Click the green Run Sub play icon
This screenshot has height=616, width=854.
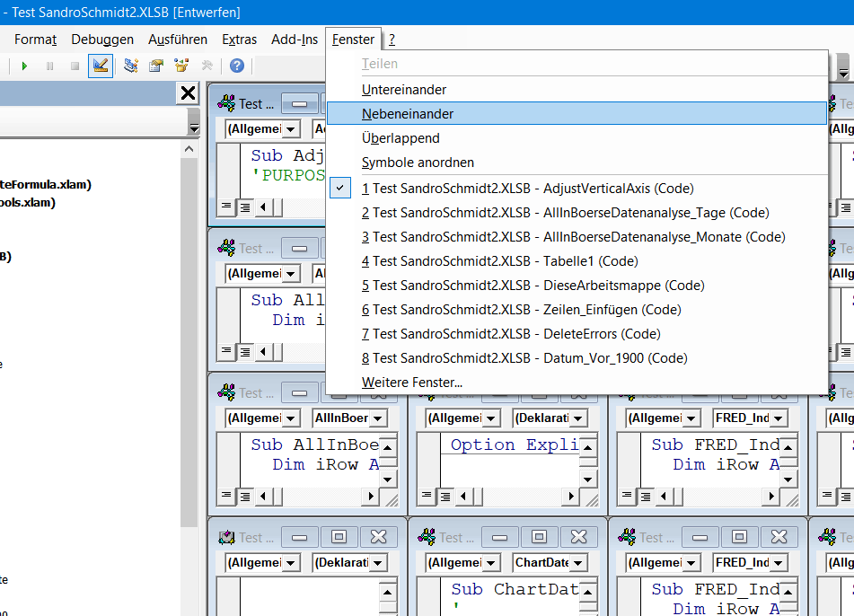click(x=25, y=66)
